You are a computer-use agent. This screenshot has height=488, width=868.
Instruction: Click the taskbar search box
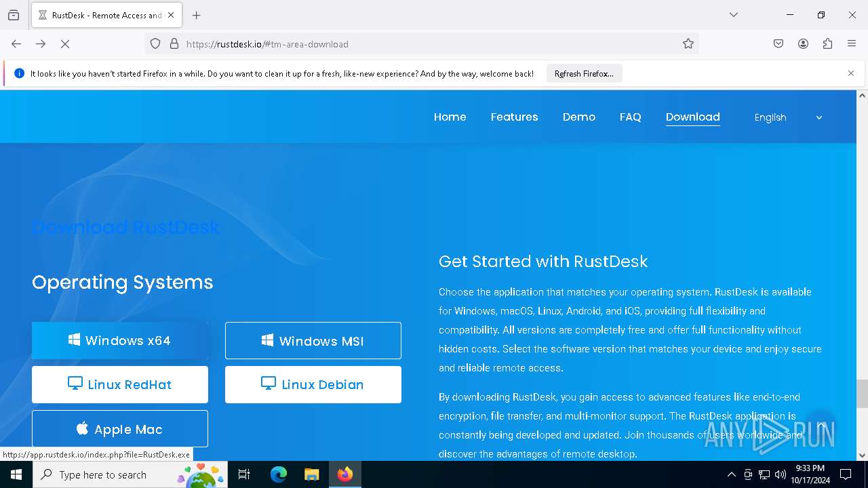pyautogui.click(x=130, y=474)
